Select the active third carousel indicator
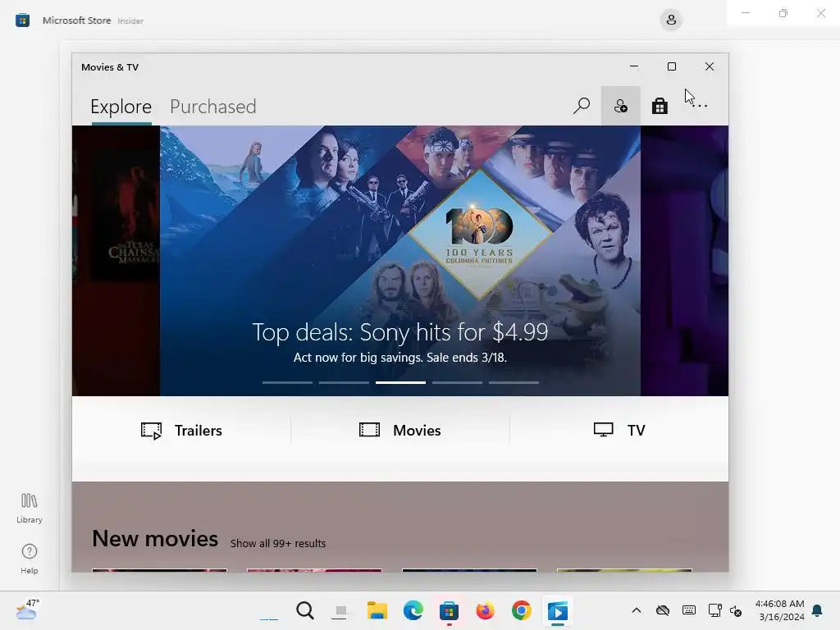Image resolution: width=840 pixels, height=630 pixels. 400,382
